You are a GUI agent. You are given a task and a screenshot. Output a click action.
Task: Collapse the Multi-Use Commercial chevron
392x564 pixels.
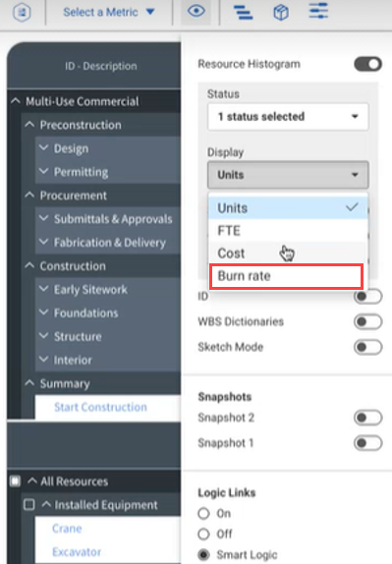tap(16, 101)
